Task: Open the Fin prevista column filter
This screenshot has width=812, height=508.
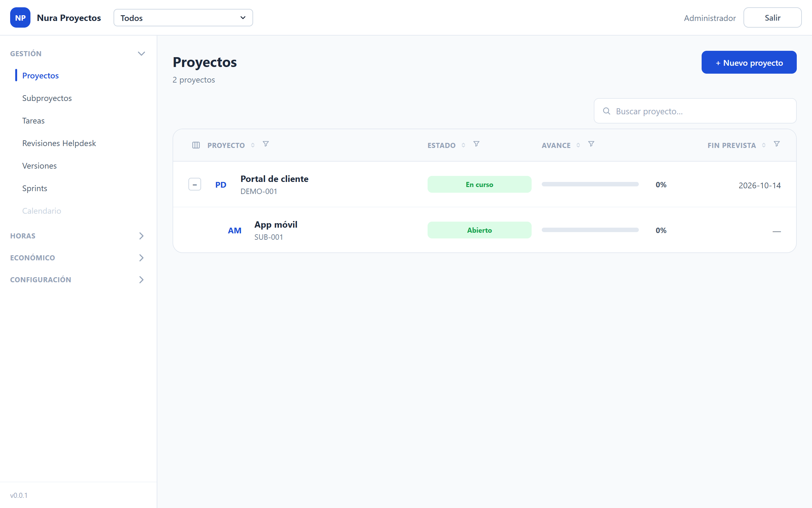Action: click(777, 144)
